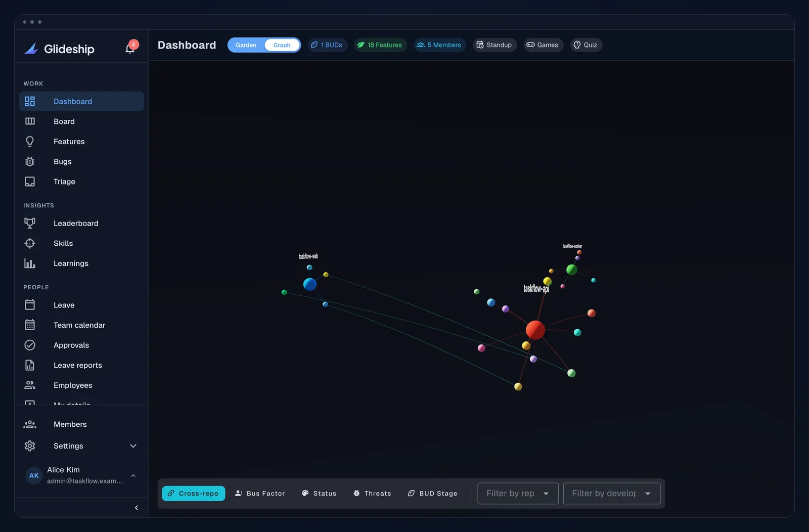Go to Members in the sidebar
This screenshot has height=532, width=809.
click(x=81, y=424)
